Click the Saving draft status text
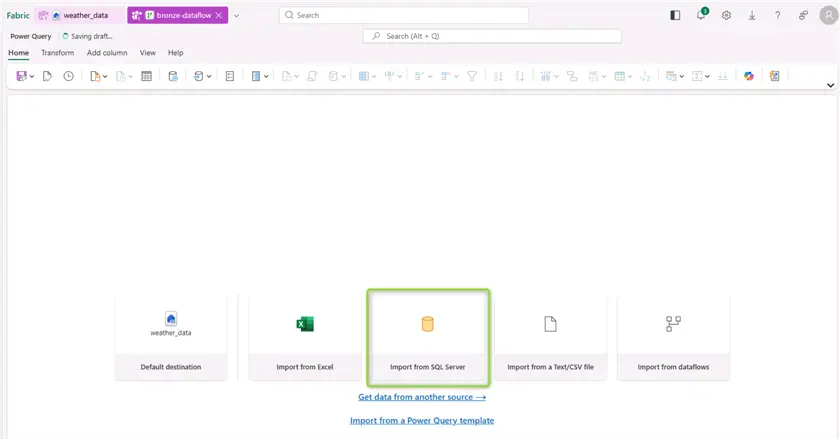Image resolution: width=840 pixels, height=439 pixels. [92, 36]
